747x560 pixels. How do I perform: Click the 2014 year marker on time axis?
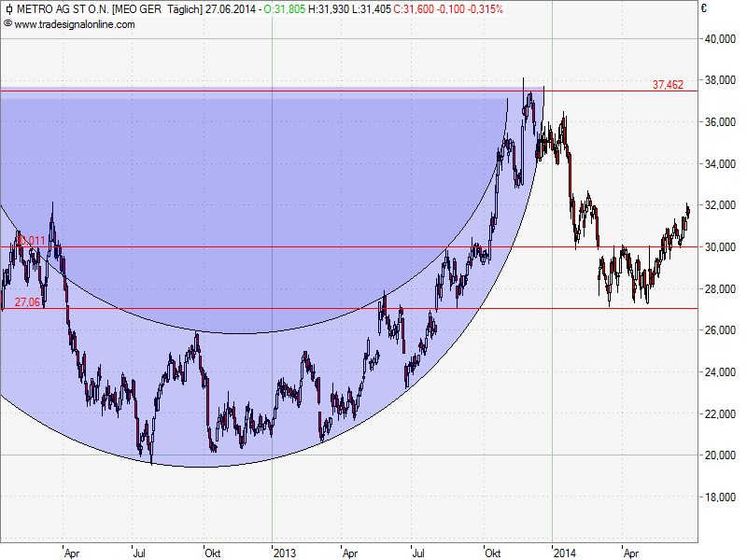point(564,553)
